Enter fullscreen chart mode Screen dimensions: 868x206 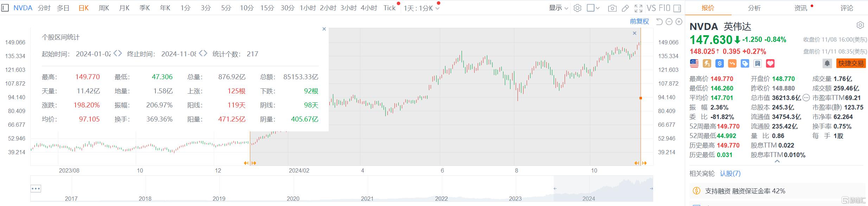point(638,8)
